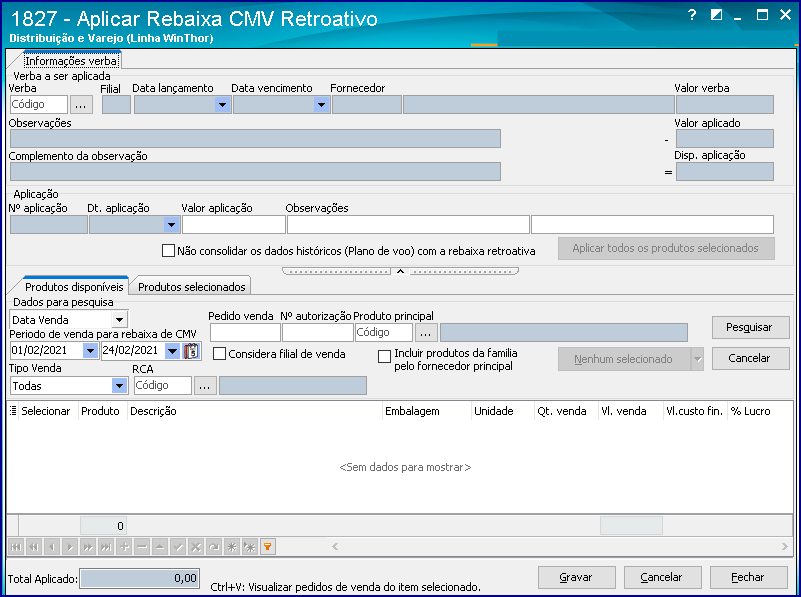Jump to next page of records
The height and width of the screenshot is (597, 801).
tap(88, 547)
